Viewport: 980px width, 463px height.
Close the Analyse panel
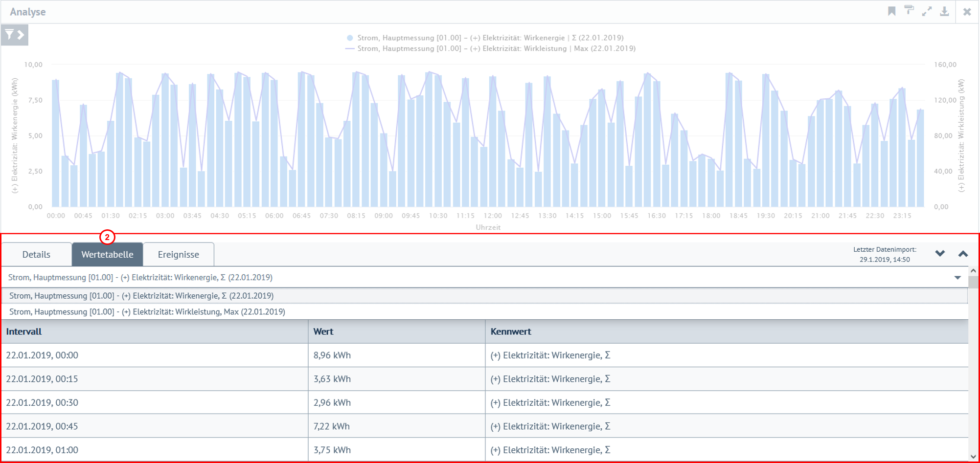pos(967,12)
